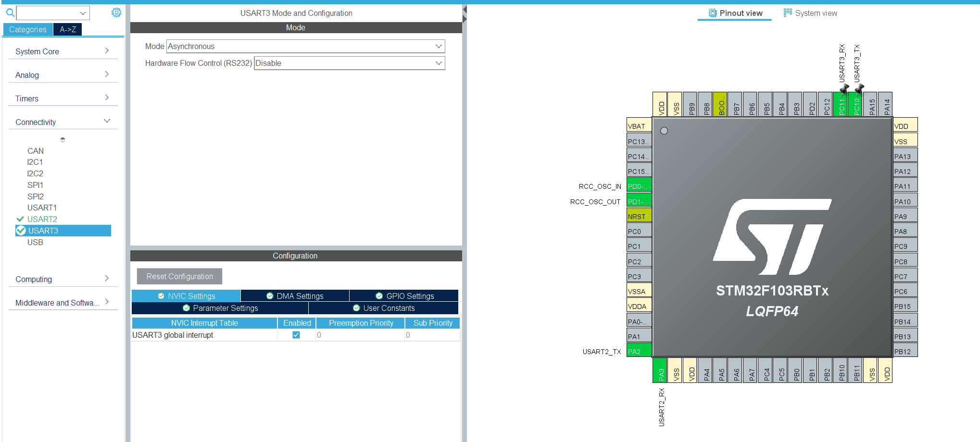Switch to the Categories tab
Image resolution: width=980 pixels, height=442 pixels.
click(28, 29)
